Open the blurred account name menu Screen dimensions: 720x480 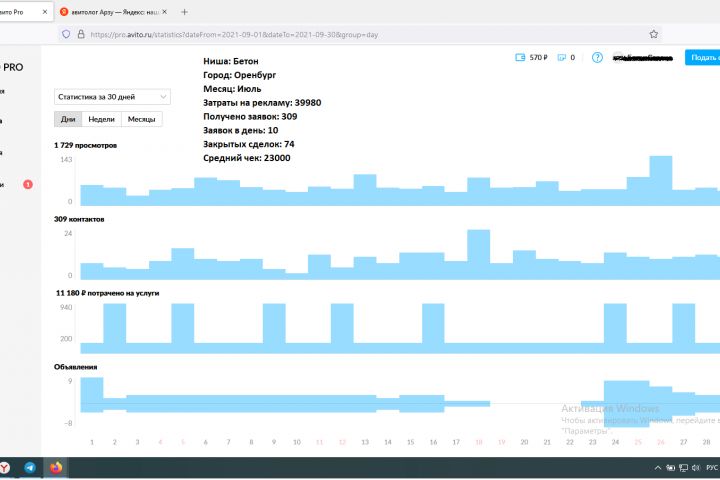[643, 58]
